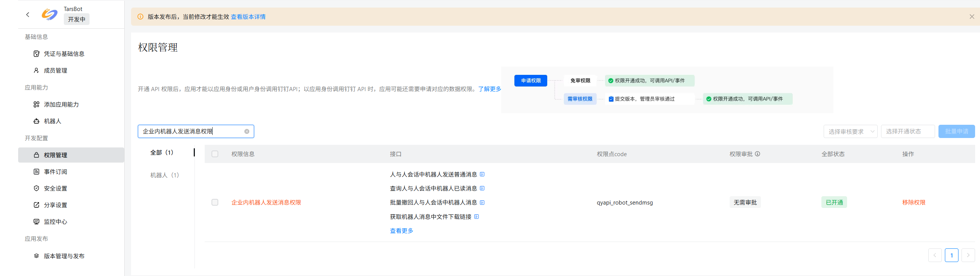Go to 版本管理与发布 in the sidebar
Screen dimensions: 980x276
pyautogui.click(x=64, y=256)
